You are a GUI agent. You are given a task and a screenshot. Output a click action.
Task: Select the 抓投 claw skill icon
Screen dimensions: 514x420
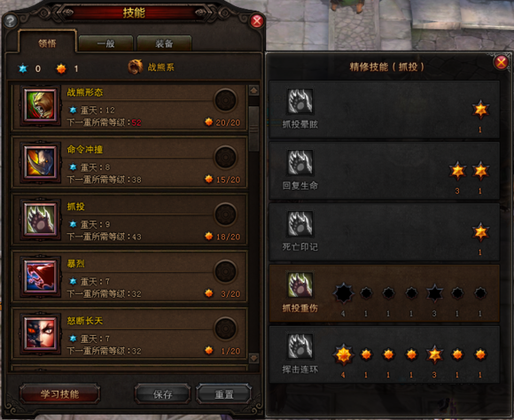[40, 220]
